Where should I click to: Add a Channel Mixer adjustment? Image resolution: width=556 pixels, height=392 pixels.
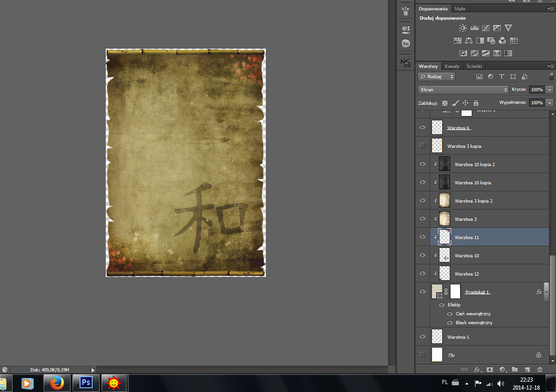tap(503, 40)
